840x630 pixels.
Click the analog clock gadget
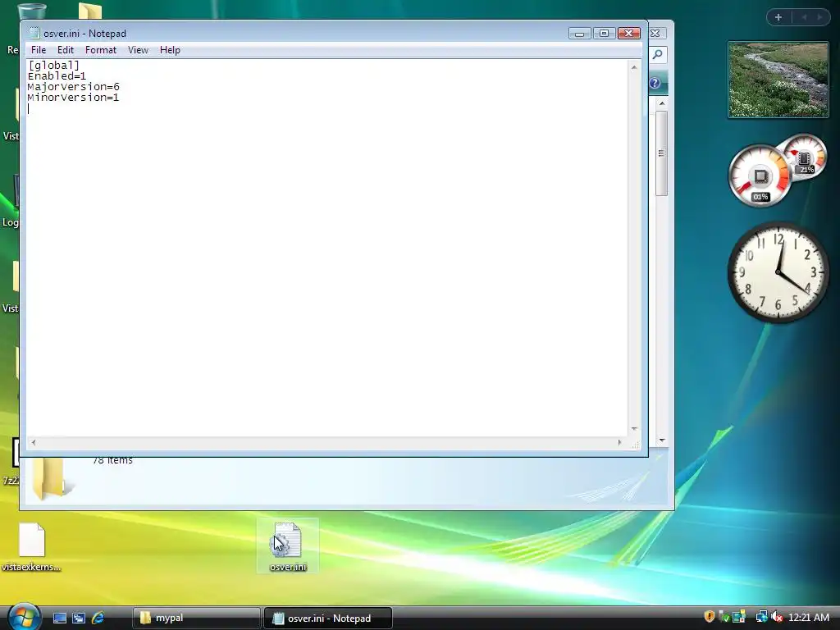tap(778, 272)
